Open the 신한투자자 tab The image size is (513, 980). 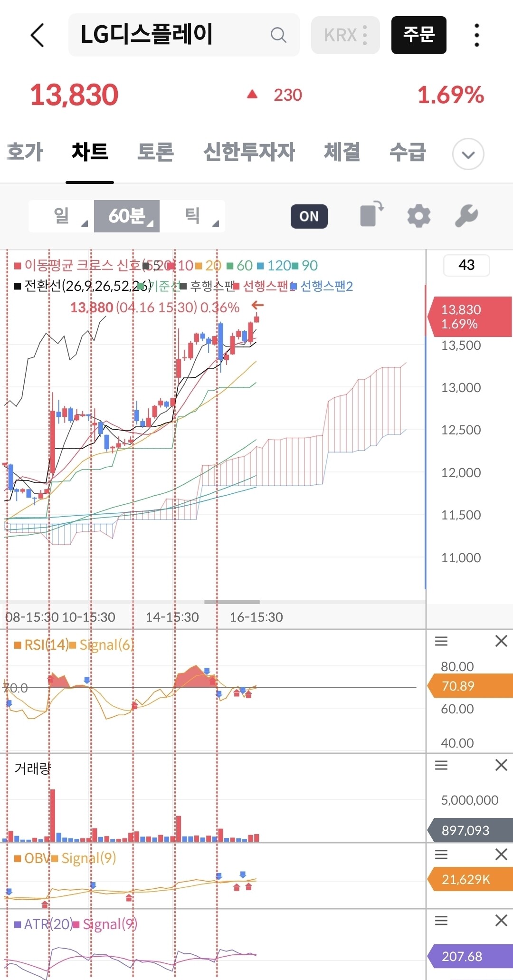(x=249, y=152)
